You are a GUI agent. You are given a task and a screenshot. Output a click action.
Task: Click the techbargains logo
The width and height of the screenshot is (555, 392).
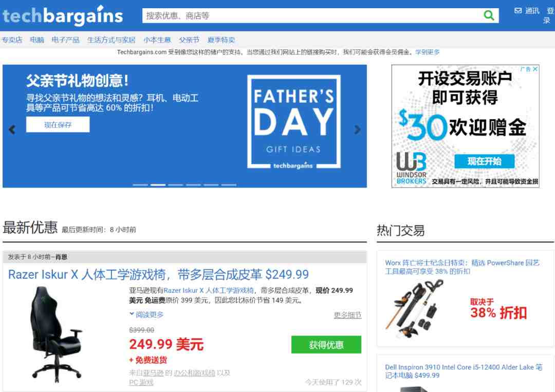pyautogui.click(x=63, y=15)
